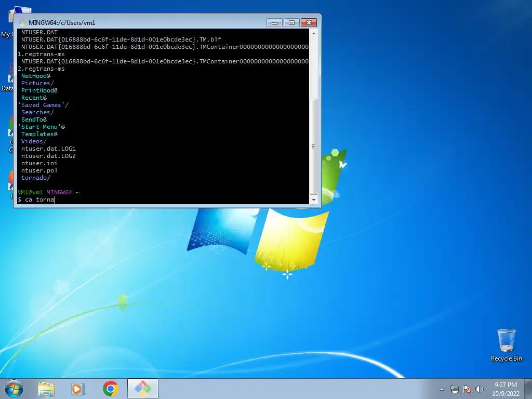The image size is (532, 399).
Task: Click the 'ntuser.pol' file name
Action: pyautogui.click(x=39, y=170)
